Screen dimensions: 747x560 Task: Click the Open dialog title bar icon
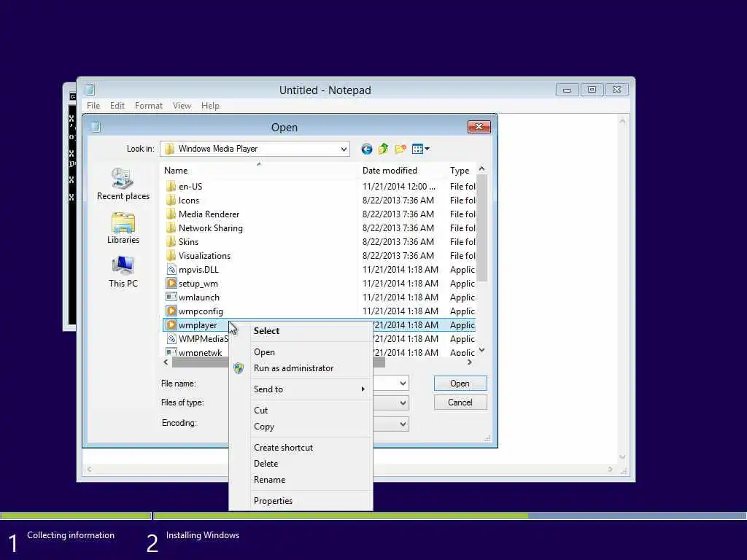(96, 127)
